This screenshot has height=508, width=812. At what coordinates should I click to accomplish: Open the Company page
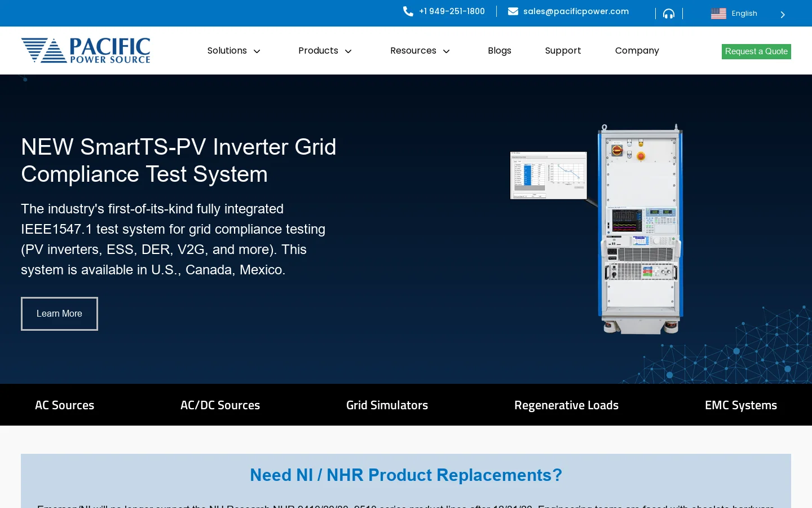pyautogui.click(x=637, y=51)
